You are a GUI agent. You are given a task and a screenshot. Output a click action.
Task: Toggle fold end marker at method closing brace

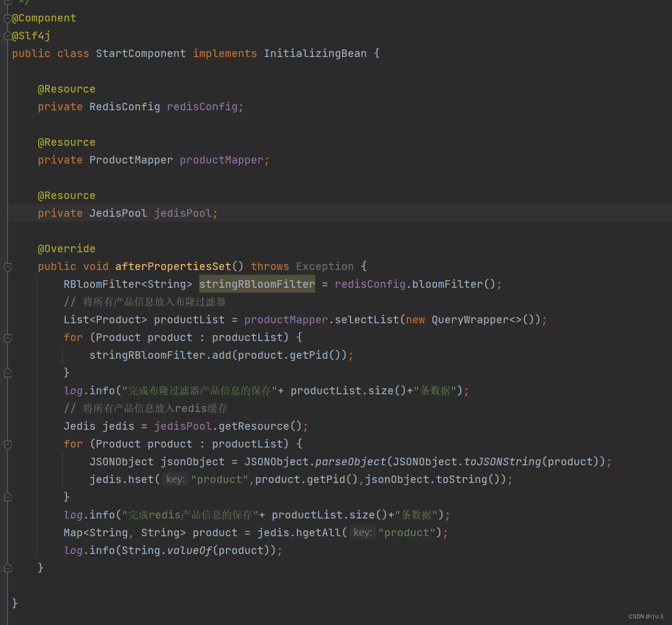click(8, 568)
